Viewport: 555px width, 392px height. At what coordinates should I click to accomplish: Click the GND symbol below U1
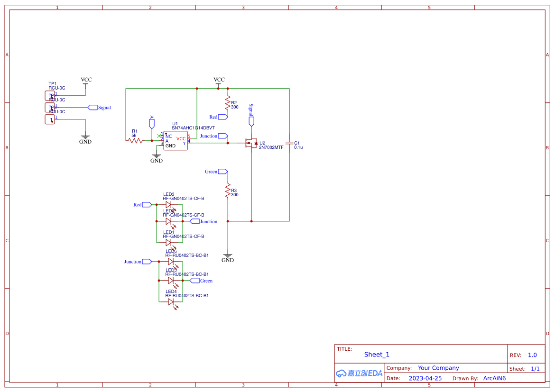tap(156, 156)
